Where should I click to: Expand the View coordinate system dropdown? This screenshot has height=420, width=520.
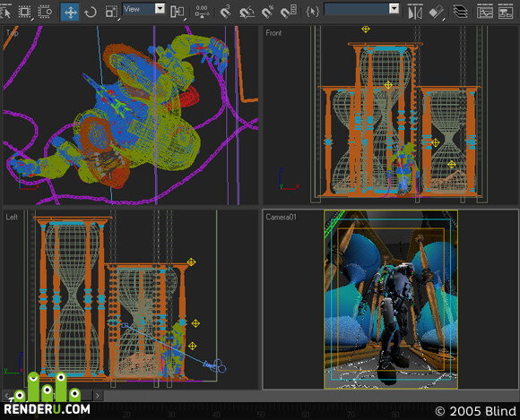[x=160, y=8]
